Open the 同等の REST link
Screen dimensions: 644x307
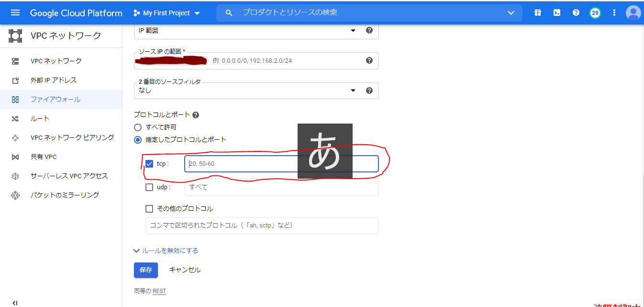click(159, 291)
